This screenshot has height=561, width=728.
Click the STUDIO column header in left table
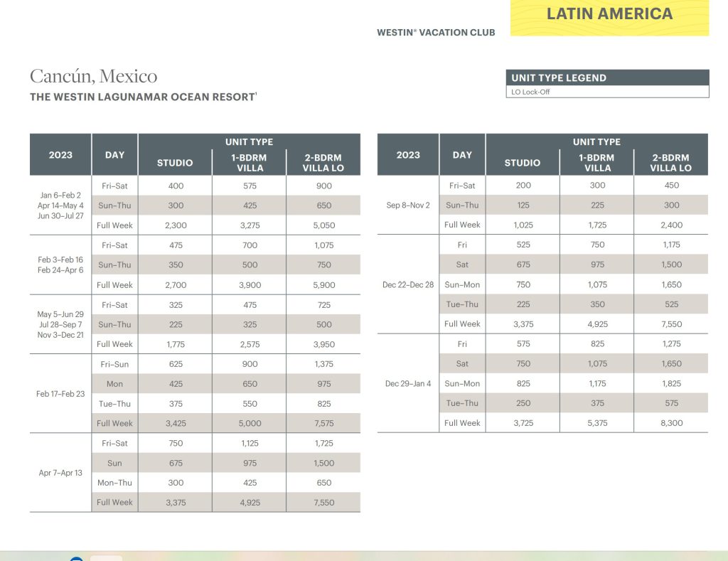pyautogui.click(x=175, y=163)
